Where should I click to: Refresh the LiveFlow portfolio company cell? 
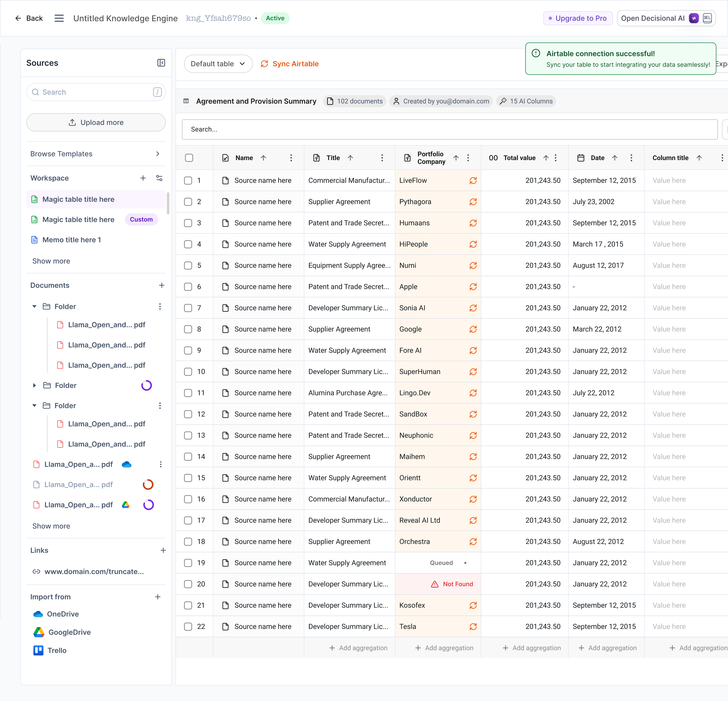click(473, 181)
